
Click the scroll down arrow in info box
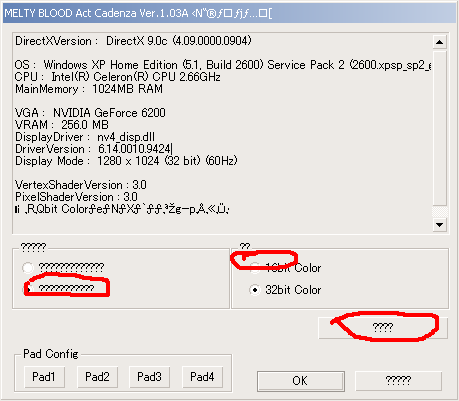[x=439, y=225]
